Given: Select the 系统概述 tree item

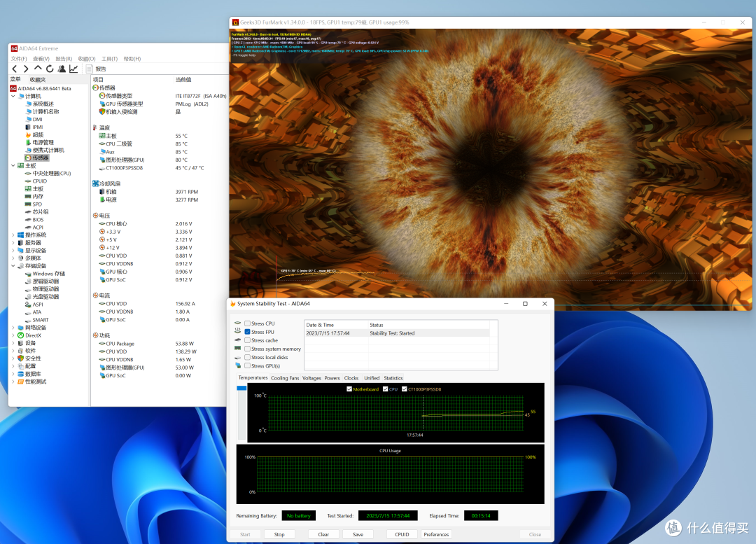Looking at the screenshot, I should [39, 104].
